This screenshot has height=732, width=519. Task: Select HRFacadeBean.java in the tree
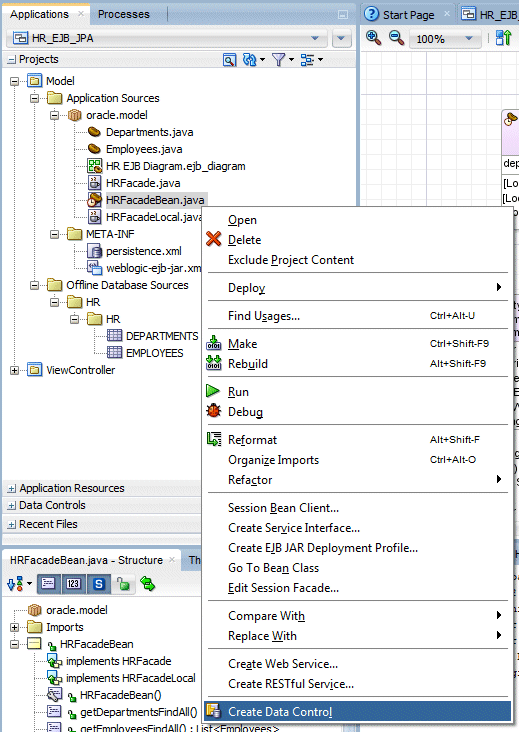click(x=155, y=200)
